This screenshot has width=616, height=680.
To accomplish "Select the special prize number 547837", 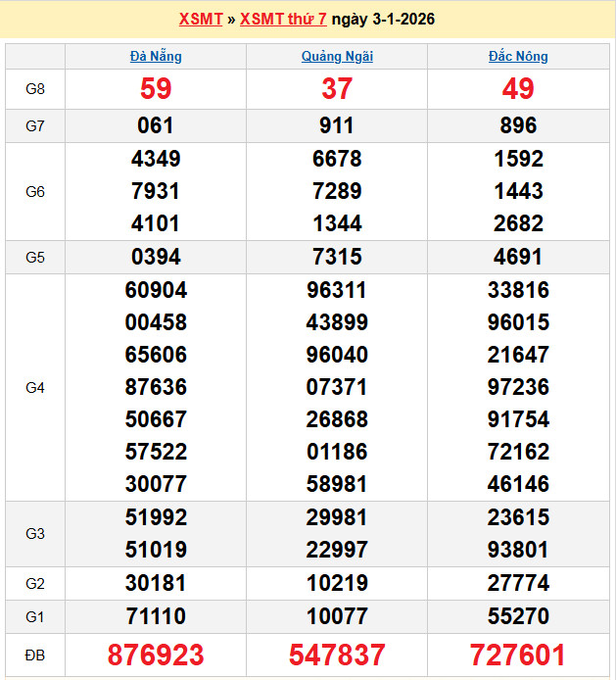I will click(x=337, y=655).
